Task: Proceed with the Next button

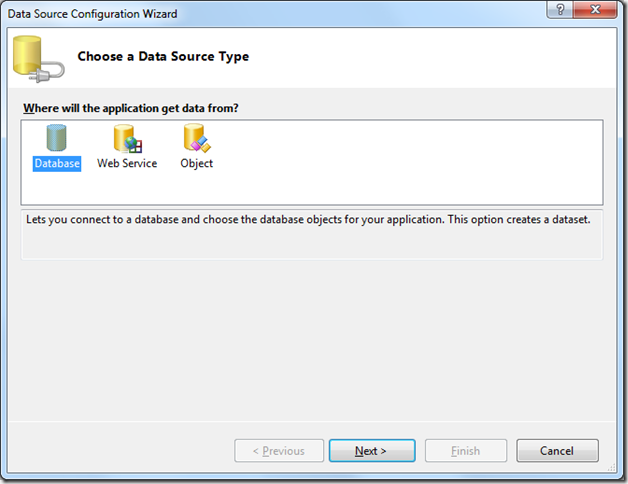Action: pyautogui.click(x=371, y=451)
